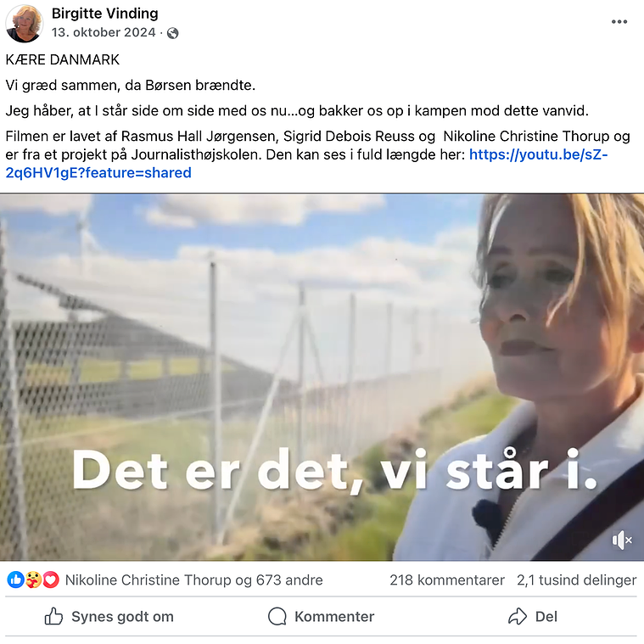Image resolution: width=644 pixels, height=644 pixels.
Task: Follow the youtu.be video link
Action: click(306, 164)
